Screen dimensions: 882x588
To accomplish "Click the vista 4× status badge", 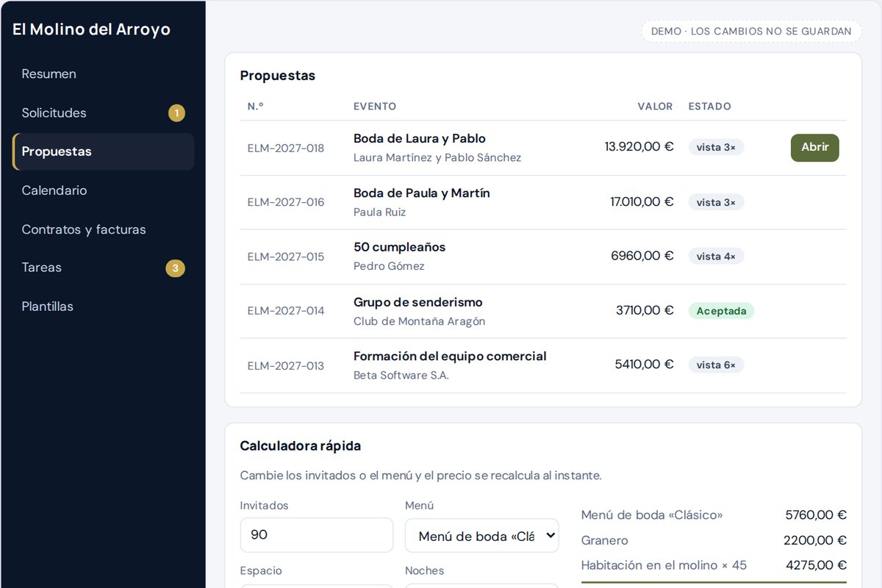I will coord(716,257).
